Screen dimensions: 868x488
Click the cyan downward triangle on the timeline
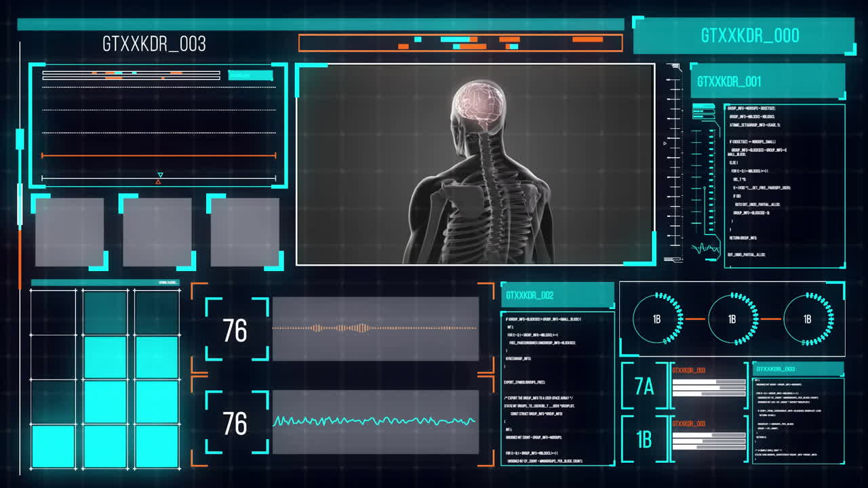(160, 175)
